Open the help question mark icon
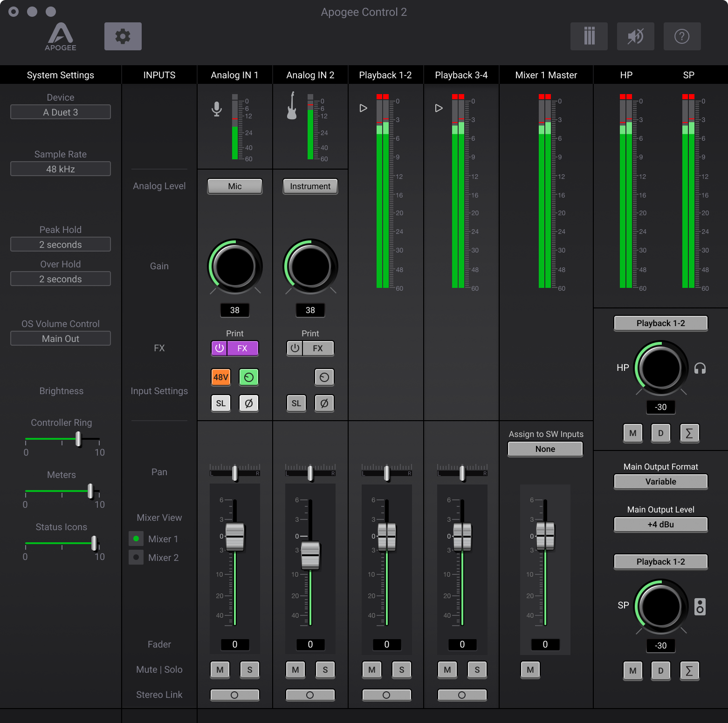The height and width of the screenshot is (723, 728). [x=682, y=36]
